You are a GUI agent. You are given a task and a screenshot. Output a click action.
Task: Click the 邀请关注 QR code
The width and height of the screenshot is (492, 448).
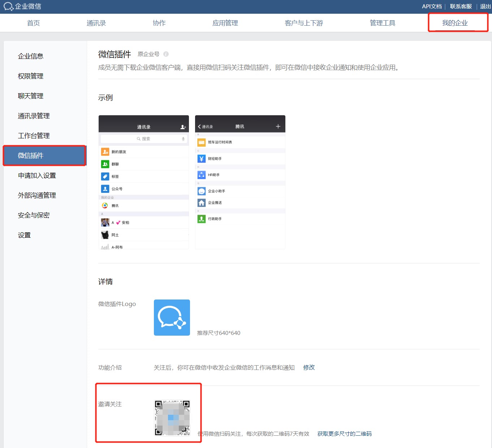(x=172, y=418)
